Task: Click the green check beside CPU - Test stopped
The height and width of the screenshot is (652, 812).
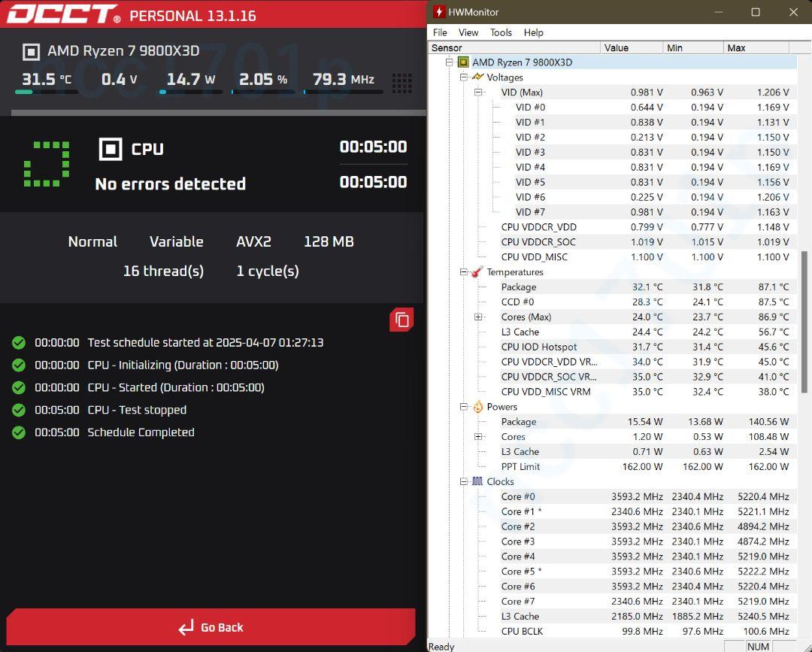Action: [x=19, y=410]
